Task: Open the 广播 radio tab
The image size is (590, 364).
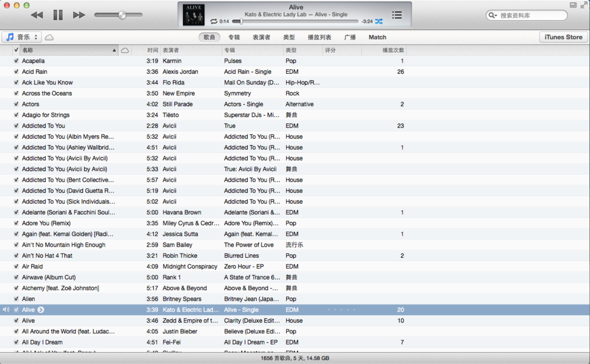Action: tap(350, 37)
